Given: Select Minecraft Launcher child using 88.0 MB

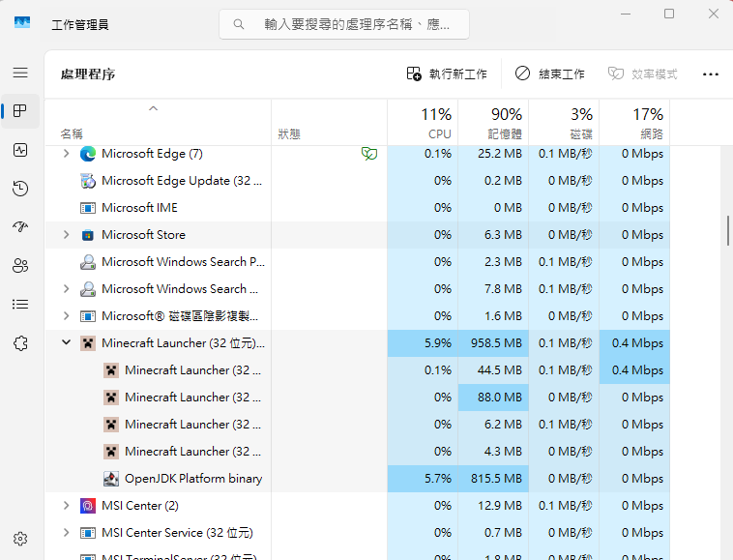Looking at the screenshot, I should tap(357, 398).
